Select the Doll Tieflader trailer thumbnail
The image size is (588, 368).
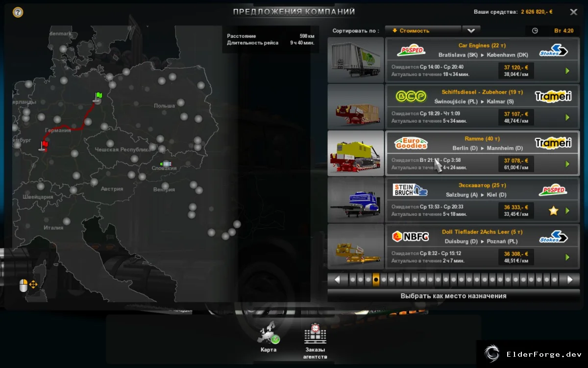click(356, 246)
